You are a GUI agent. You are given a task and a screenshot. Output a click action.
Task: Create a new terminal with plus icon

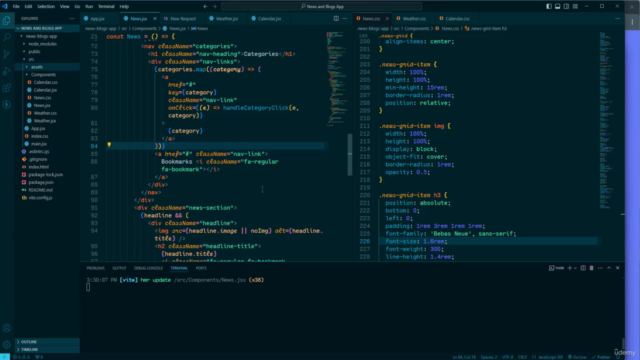(x=570, y=268)
